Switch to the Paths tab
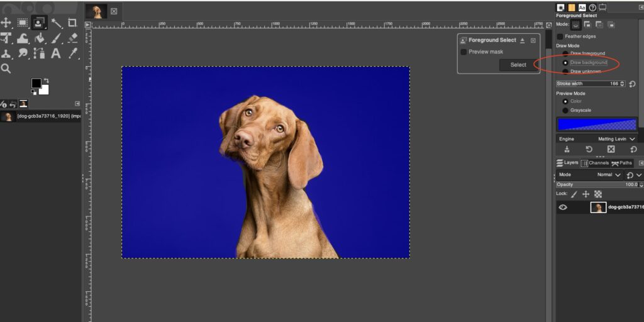 621,163
